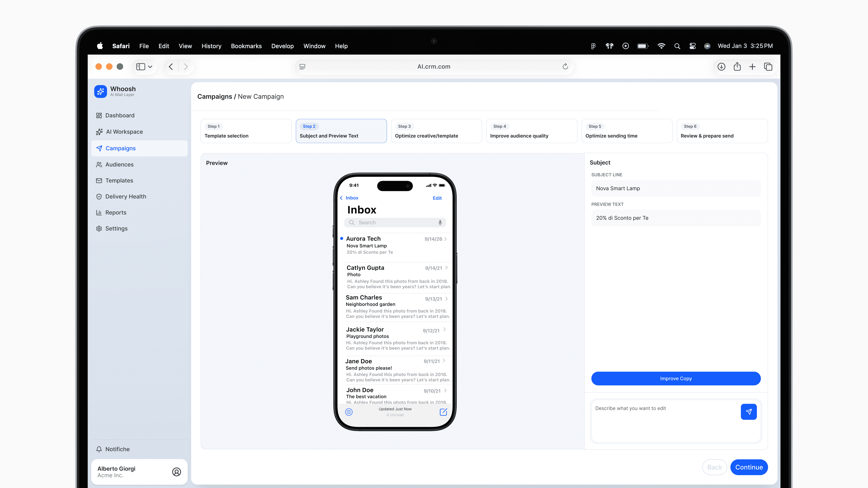Select Step 3 Optimize creative/template
Image resolution: width=868 pixels, height=488 pixels.
point(436,131)
